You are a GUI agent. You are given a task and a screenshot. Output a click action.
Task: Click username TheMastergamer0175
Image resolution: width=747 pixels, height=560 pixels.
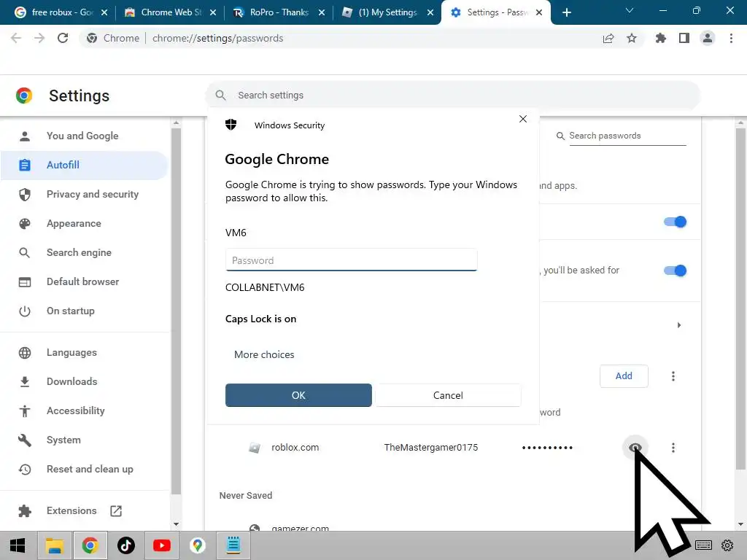430,448
